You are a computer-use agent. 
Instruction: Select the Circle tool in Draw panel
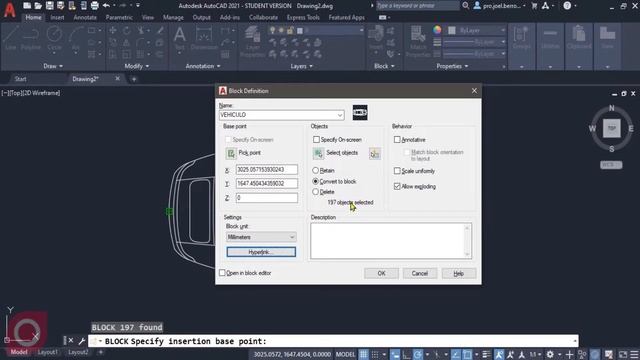point(54,38)
